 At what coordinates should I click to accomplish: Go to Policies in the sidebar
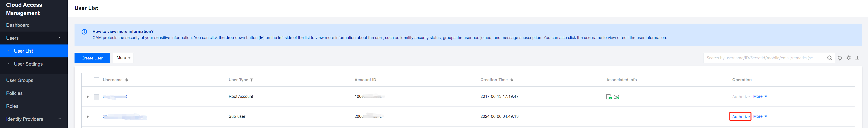tap(15, 93)
